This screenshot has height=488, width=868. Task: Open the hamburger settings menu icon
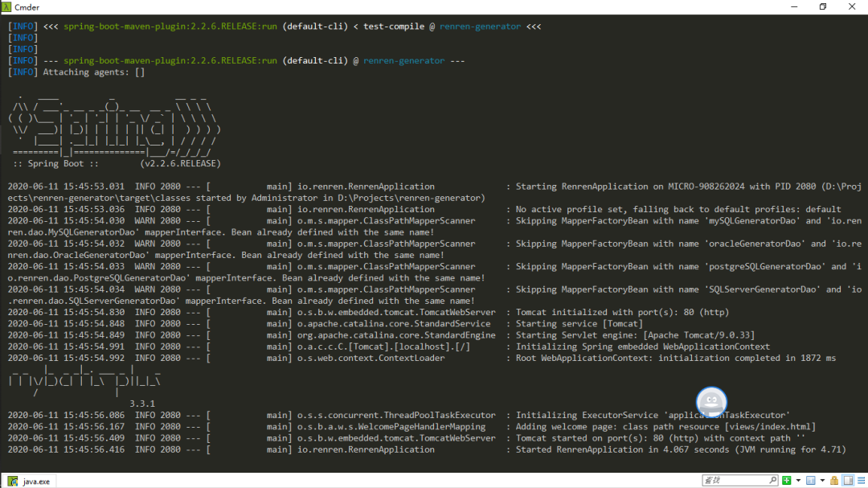860,481
